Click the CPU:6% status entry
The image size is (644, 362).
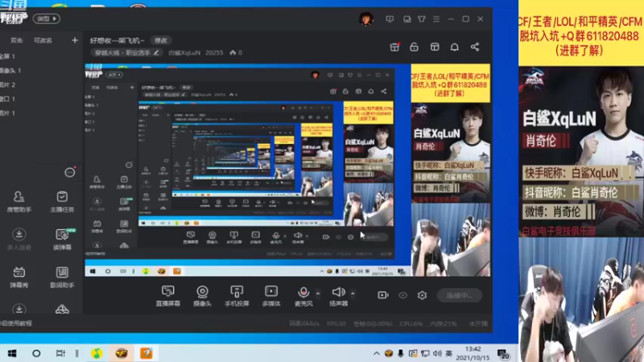(411, 323)
